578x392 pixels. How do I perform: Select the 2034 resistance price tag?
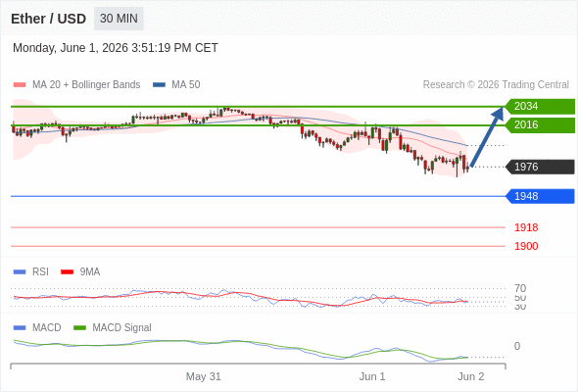[x=540, y=106]
